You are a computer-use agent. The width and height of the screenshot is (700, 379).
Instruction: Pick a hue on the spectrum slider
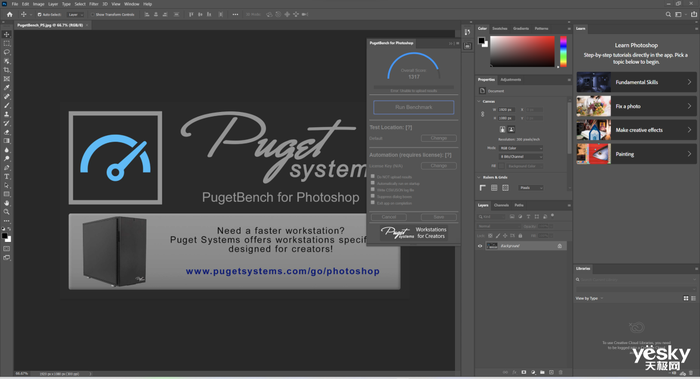click(563, 52)
